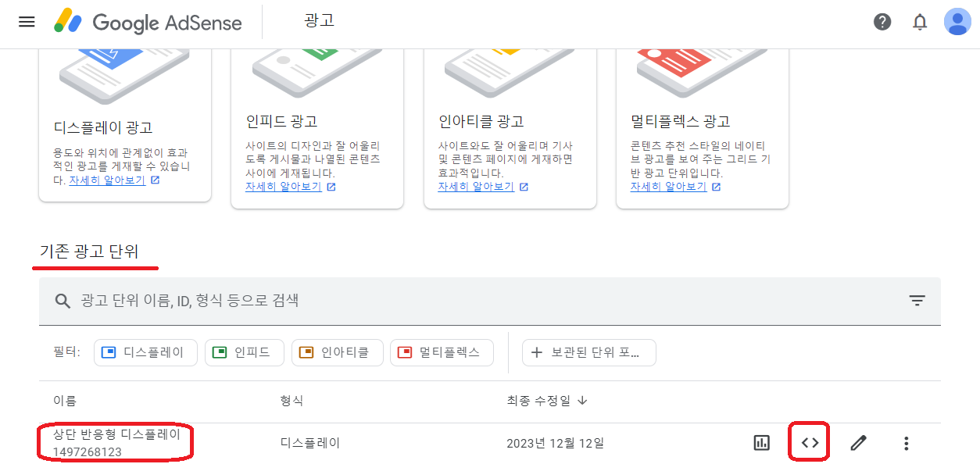Open the Google account profile avatar

[957, 21]
